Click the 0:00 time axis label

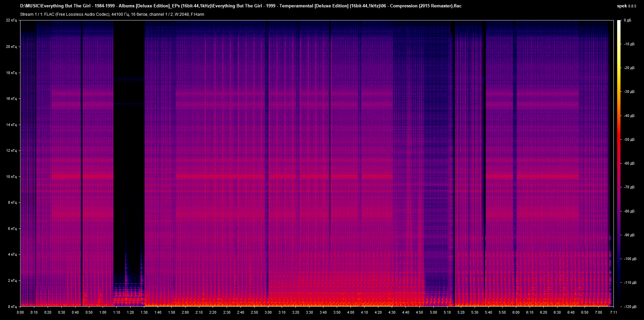click(20, 312)
